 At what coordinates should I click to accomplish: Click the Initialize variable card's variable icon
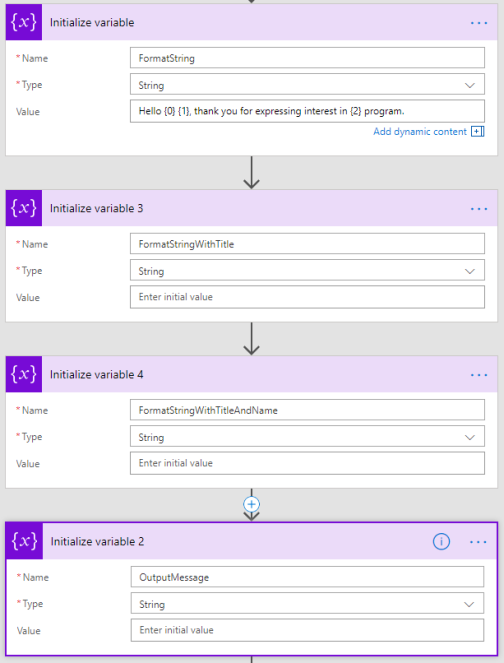click(24, 22)
